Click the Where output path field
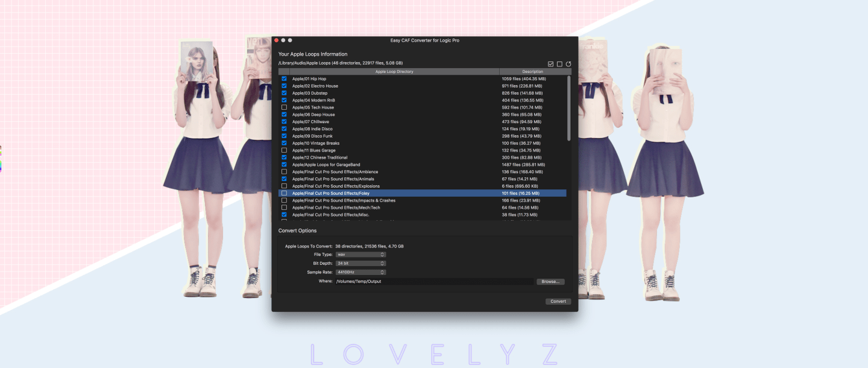This screenshot has width=868, height=368. click(434, 282)
